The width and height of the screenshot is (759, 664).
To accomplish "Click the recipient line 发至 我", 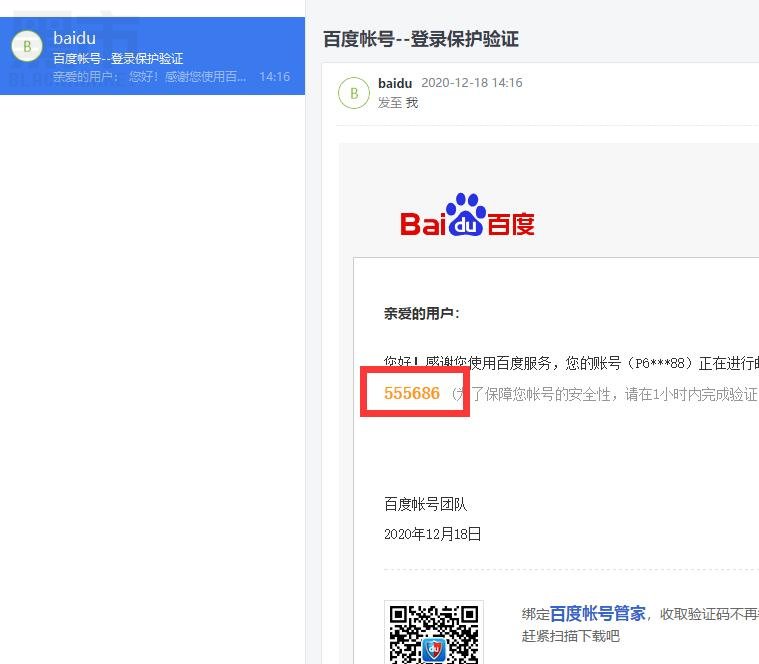I will click(x=398, y=103).
